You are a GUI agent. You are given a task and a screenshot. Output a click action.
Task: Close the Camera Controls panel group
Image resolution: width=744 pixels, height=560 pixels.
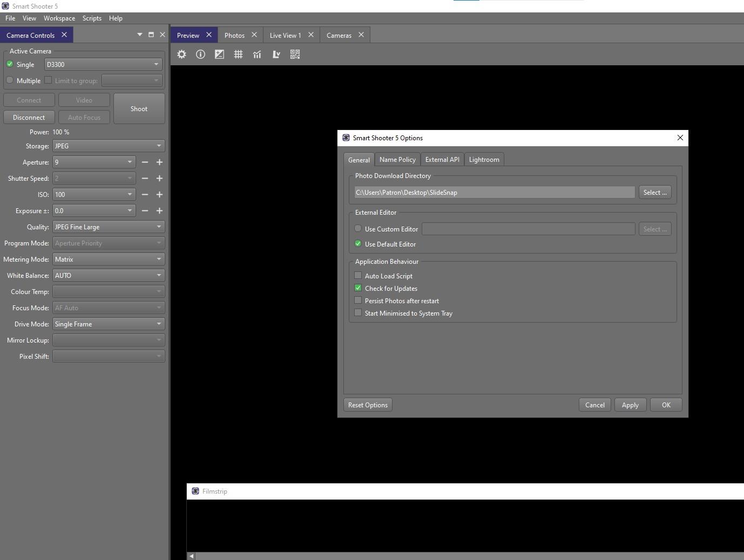coord(163,35)
